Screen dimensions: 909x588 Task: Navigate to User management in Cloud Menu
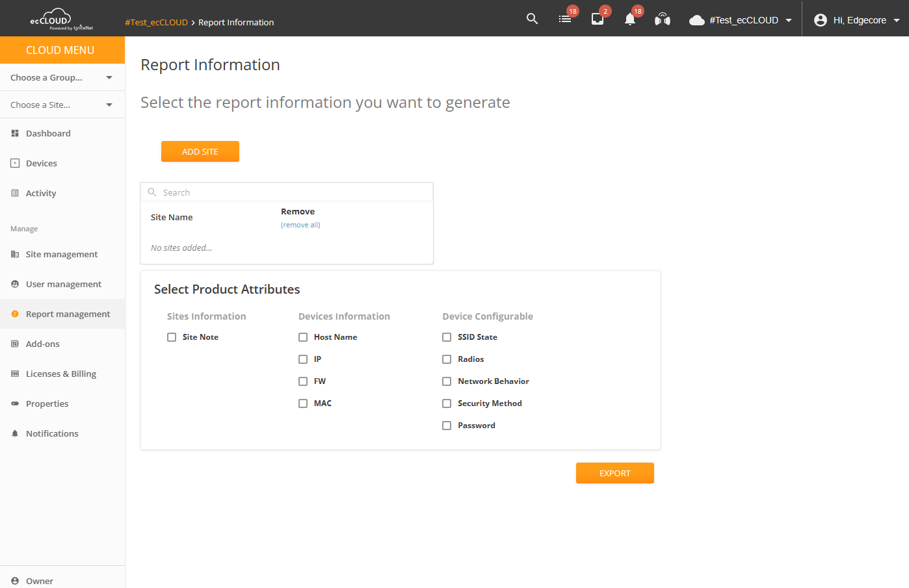(63, 284)
